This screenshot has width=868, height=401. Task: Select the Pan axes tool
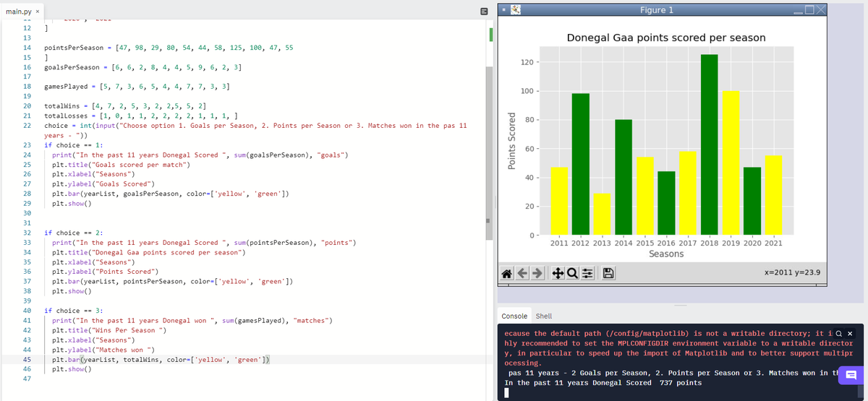(x=558, y=273)
